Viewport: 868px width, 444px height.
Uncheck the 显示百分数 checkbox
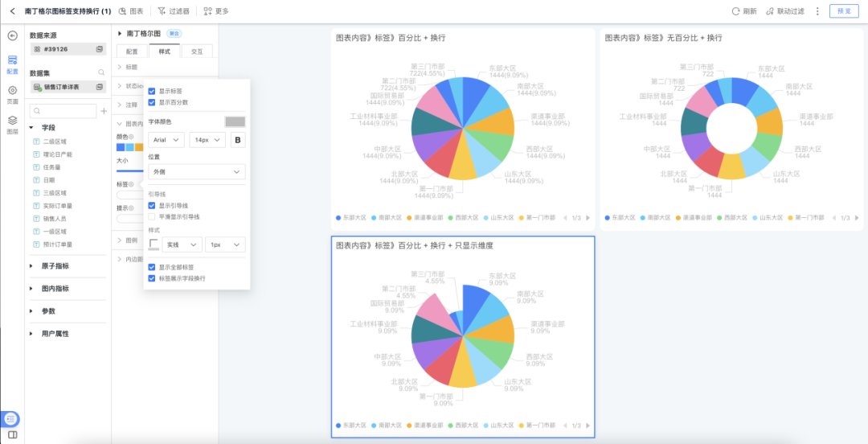pyautogui.click(x=152, y=102)
